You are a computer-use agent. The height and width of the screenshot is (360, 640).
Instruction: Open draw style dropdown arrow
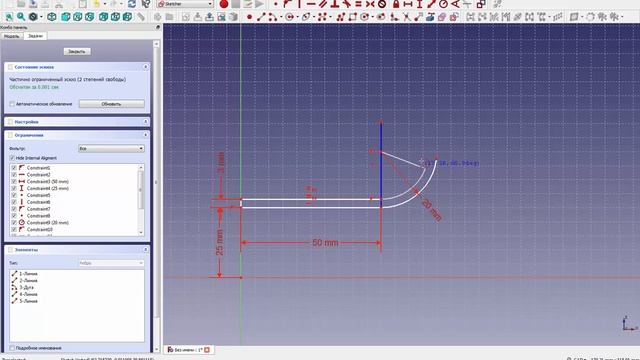[x=41, y=17]
